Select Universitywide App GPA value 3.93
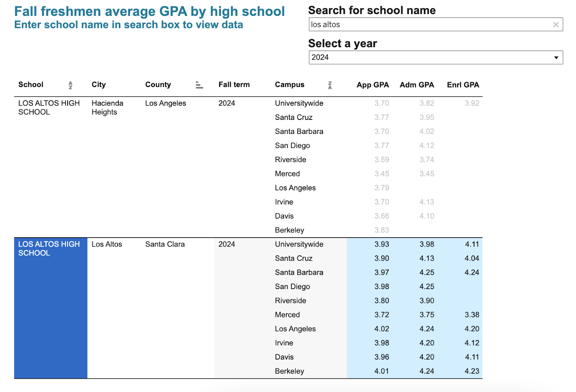Viewport: 576px width, 392px height. coord(382,244)
